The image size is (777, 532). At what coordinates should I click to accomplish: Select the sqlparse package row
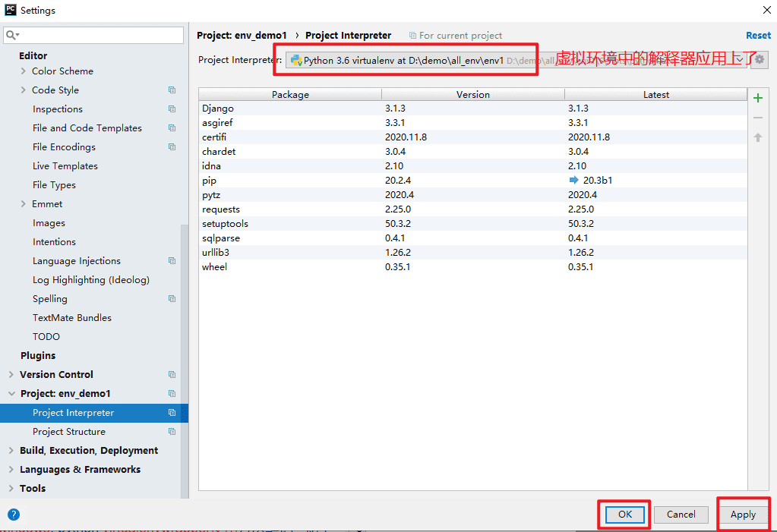[x=472, y=238]
